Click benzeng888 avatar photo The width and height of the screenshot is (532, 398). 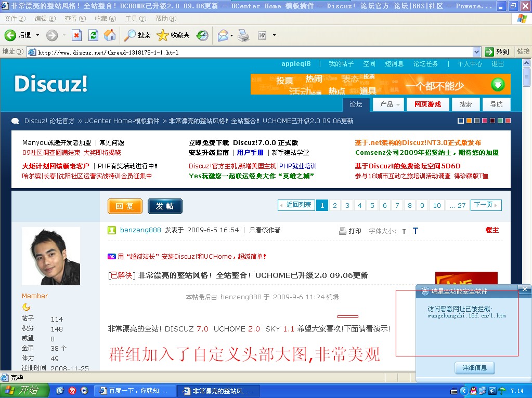pyautogui.click(x=51, y=256)
